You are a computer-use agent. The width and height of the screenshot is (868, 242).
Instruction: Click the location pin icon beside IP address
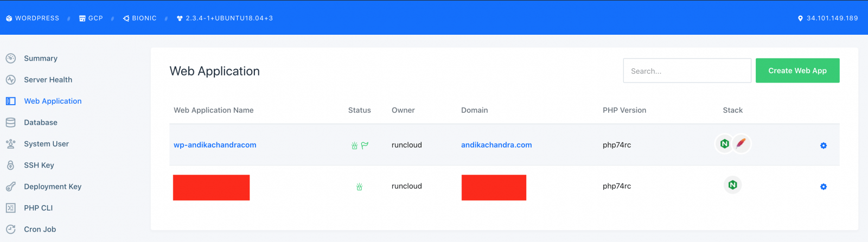(x=800, y=18)
